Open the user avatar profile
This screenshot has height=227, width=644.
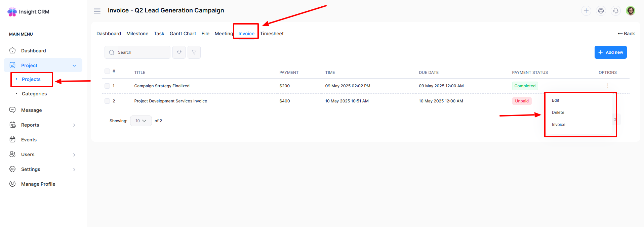(631, 11)
